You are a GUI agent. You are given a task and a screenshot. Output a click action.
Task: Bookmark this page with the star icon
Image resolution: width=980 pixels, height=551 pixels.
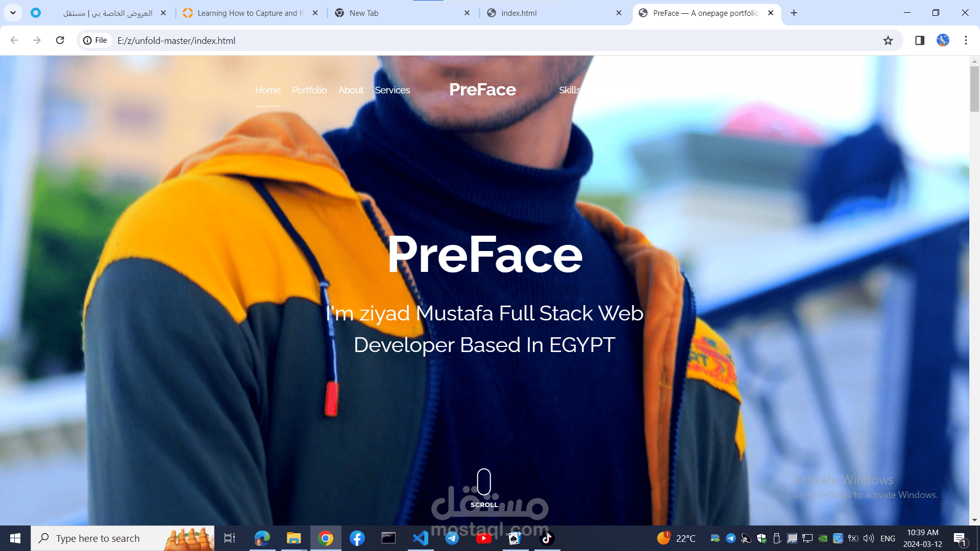pos(888,40)
